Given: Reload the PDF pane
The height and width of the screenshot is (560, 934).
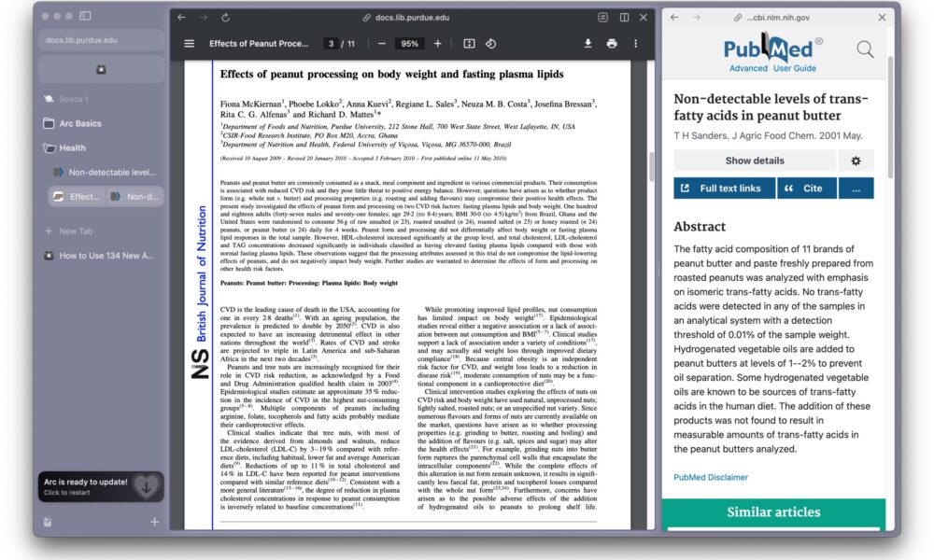Looking at the screenshot, I should (x=226, y=17).
